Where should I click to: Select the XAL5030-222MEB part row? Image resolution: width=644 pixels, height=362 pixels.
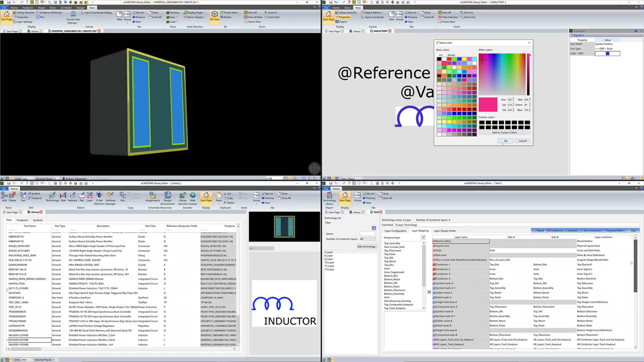pyautogui.click(x=122, y=335)
